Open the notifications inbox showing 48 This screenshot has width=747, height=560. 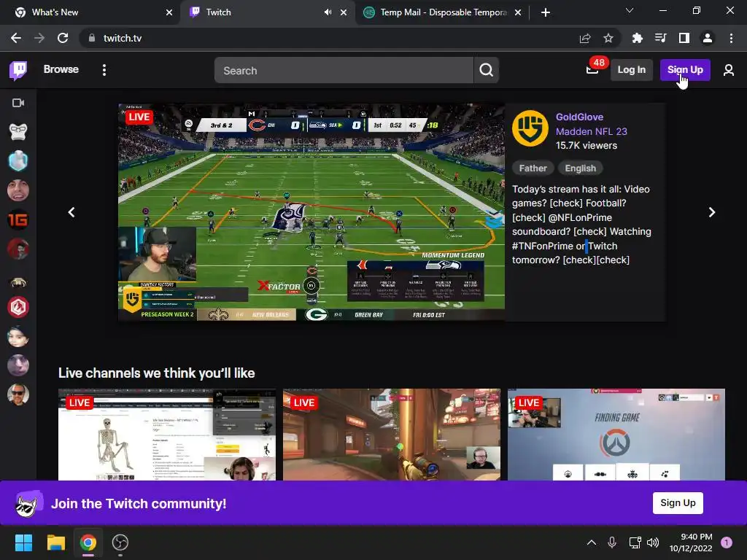592,69
